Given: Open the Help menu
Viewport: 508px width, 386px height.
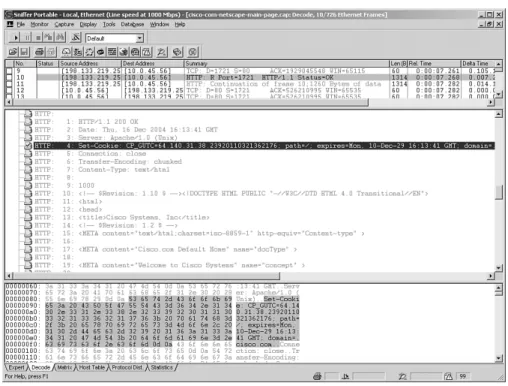Looking at the screenshot, I should coord(180,24).
